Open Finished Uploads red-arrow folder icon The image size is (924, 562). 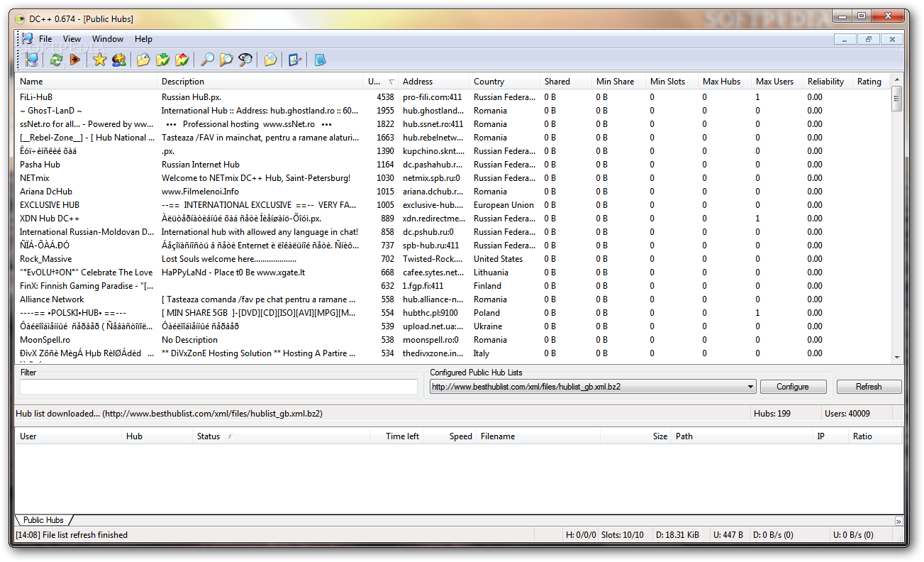(182, 60)
